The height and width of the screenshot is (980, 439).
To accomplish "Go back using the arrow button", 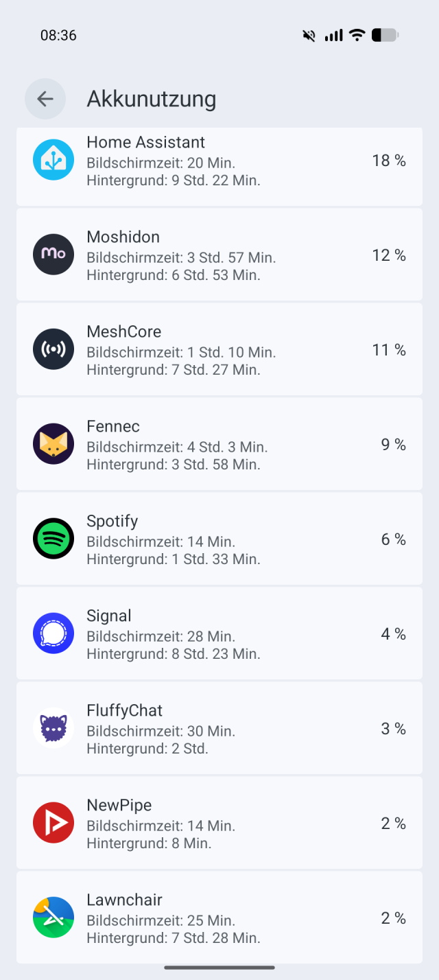I will [x=45, y=99].
